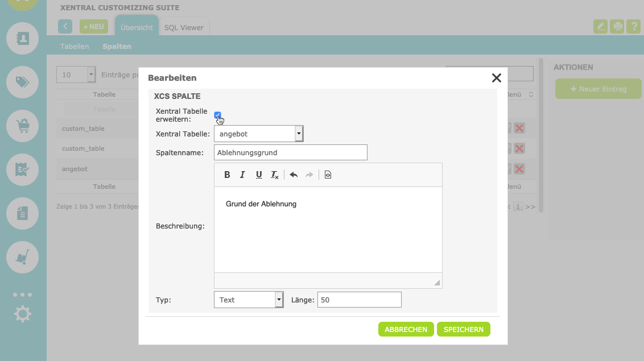This screenshot has height=361, width=644.
Task: Undo last edit in description editor
Action: (294, 175)
